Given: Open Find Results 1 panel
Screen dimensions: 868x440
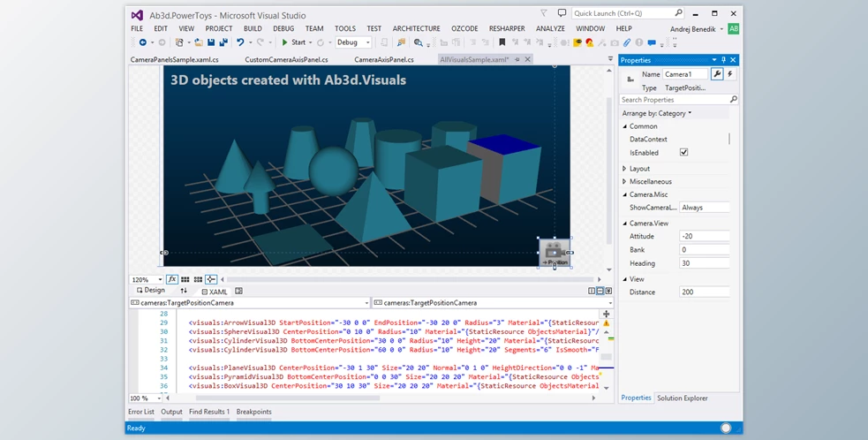Looking at the screenshot, I should click(209, 412).
